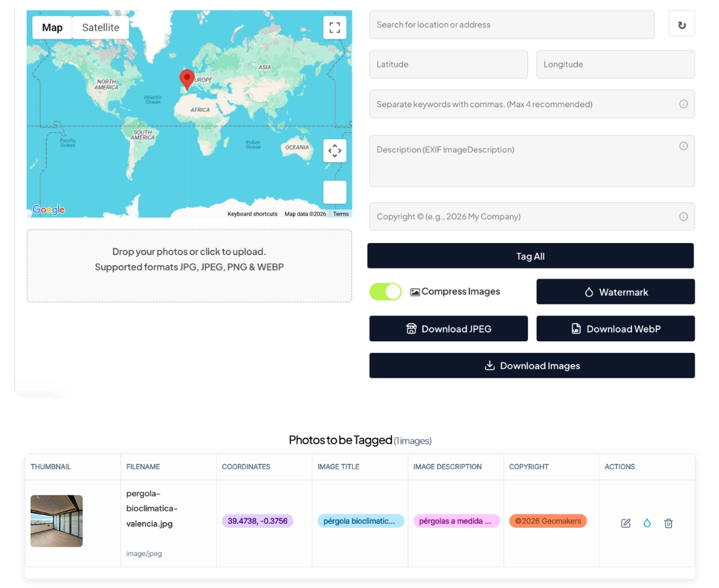The height and width of the screenshot is (588, 719).
Task: Click the Download JPEG button
Action: tap(448, 329)
